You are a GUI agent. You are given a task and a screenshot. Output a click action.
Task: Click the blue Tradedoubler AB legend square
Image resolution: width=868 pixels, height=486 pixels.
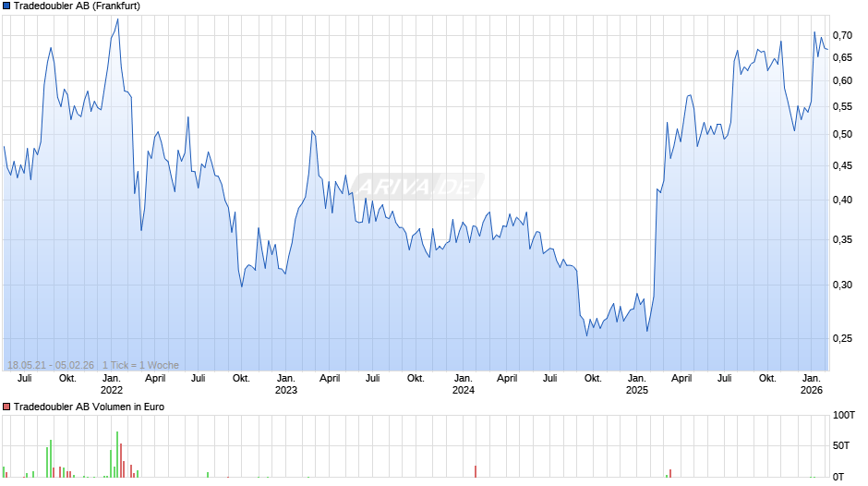point(6,6)
